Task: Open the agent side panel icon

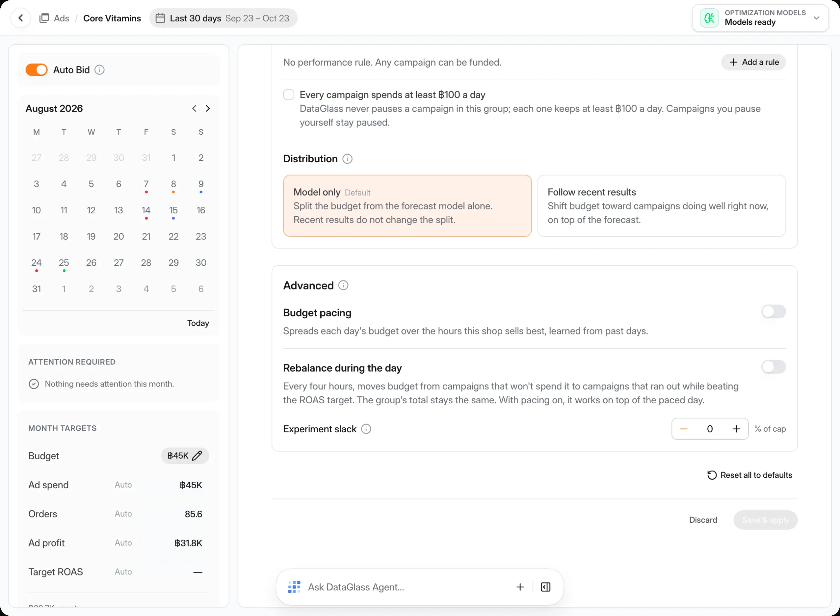Action: 545,587
